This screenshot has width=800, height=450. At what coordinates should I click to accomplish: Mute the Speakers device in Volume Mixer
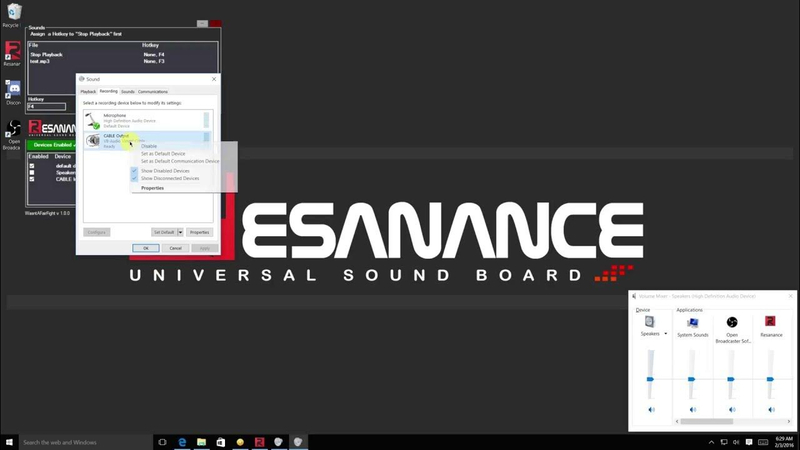click(651, 410)
